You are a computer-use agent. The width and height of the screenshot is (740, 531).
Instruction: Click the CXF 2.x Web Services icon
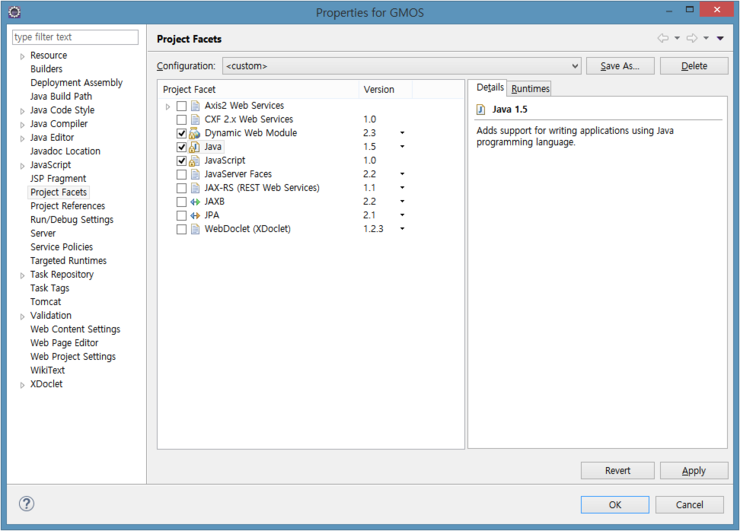tap(195, 119)
